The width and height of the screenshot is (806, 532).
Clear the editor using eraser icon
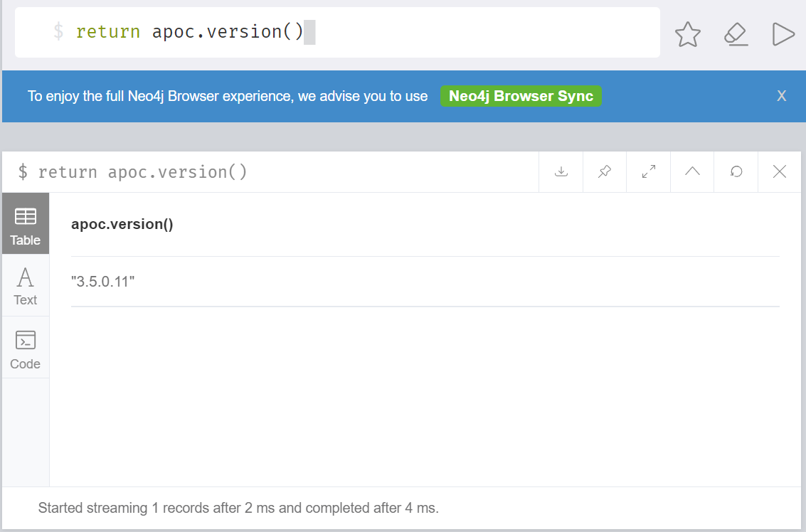(x=736, y=33)
